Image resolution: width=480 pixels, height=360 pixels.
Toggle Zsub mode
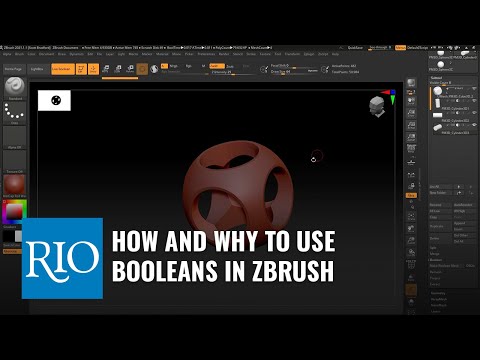(230, 66)
